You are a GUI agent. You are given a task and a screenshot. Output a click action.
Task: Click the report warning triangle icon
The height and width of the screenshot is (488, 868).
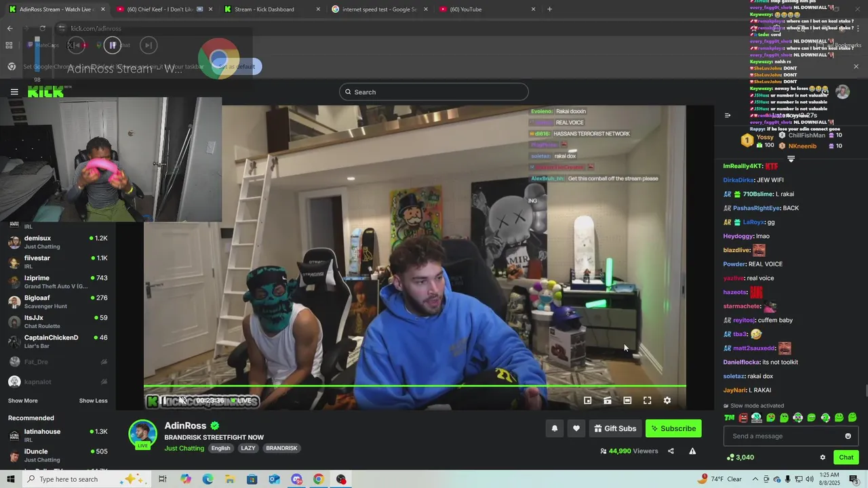[x=692, y=451]
